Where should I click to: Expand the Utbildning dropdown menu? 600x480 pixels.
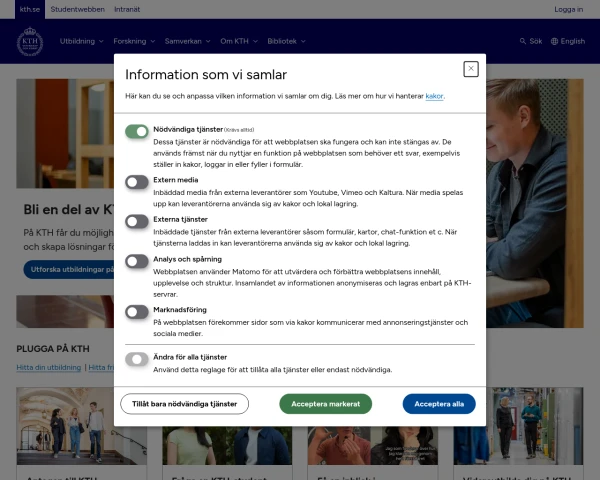coord(81,41)
